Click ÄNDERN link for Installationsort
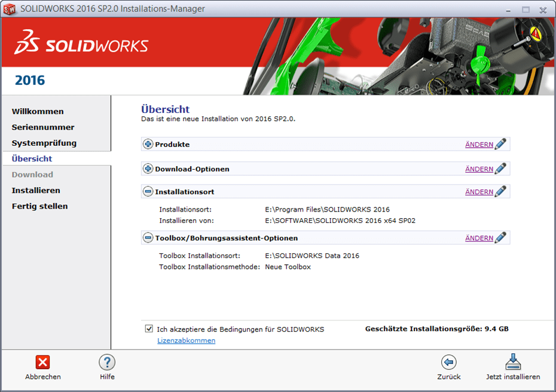 point(479,192)
